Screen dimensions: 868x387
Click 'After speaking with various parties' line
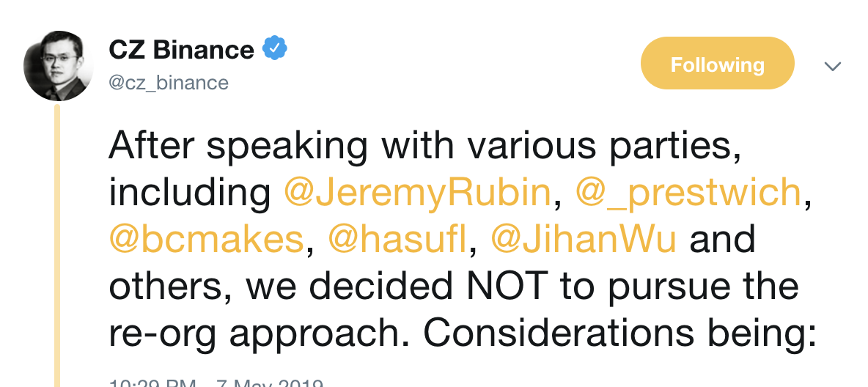click(420, 146)
